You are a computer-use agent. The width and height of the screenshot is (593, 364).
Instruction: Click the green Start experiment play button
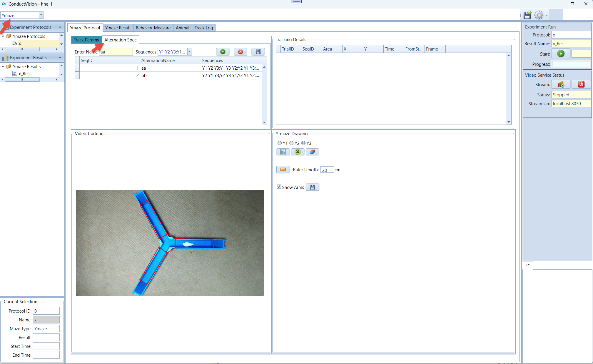(x=561, y=54)
